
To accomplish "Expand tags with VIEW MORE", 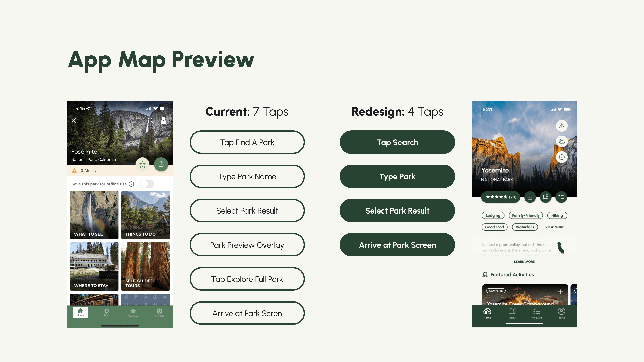I will 554,227.
